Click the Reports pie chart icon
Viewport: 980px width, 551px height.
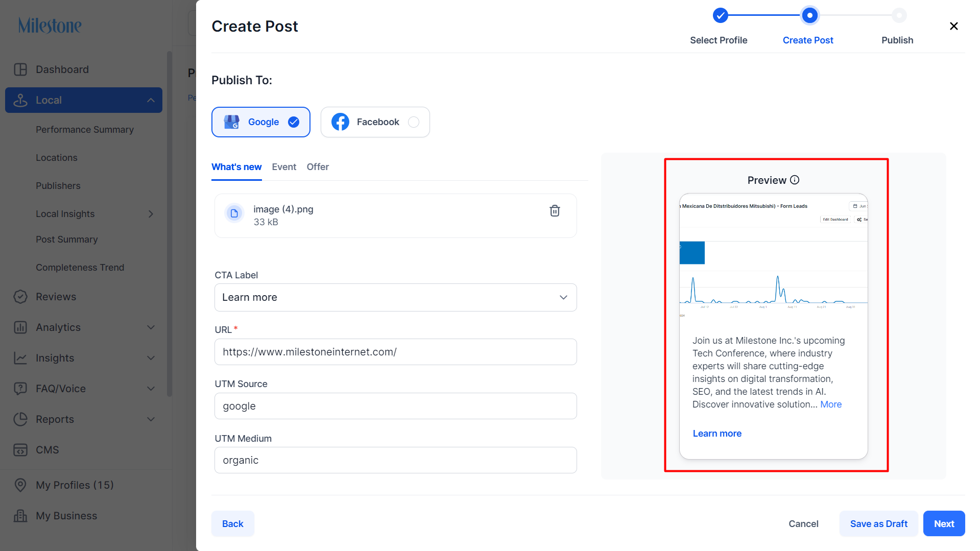(20, 419)
